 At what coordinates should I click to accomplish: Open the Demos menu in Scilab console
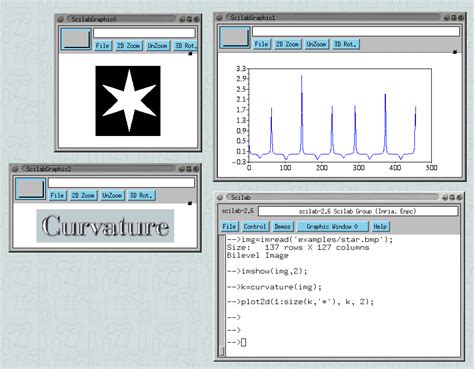[x=283, y=227]
